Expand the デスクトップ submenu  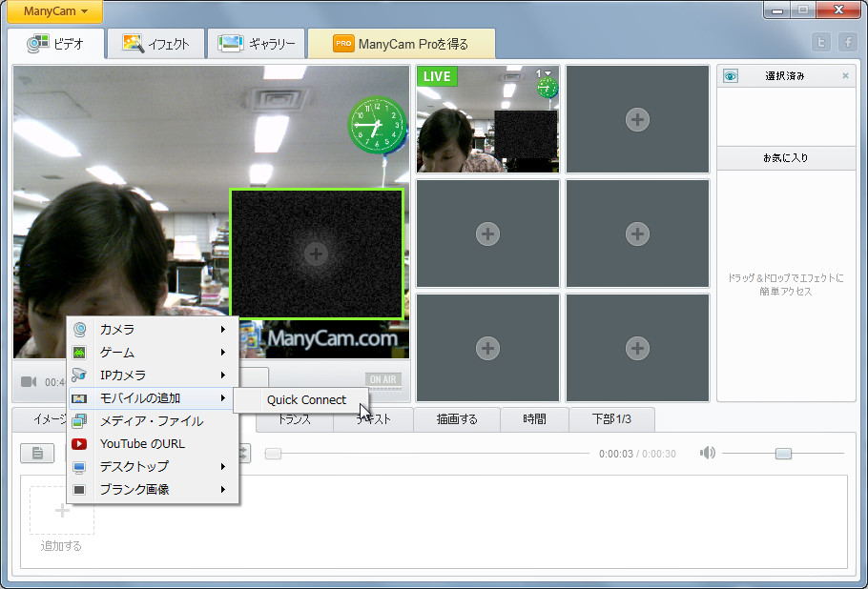click(x=153, y=467)
